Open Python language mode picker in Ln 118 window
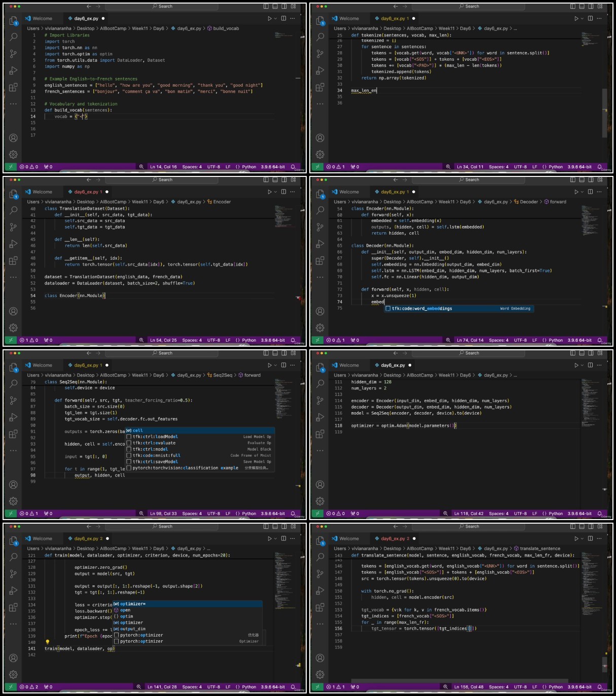This screenshot has width=616, height=696. click(x=556, y=514)
